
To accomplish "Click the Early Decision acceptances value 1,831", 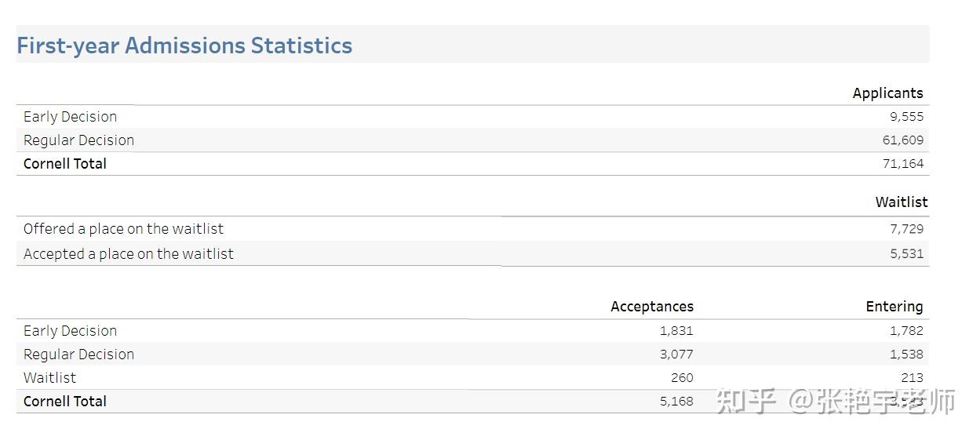I will (x=676, y=330).
